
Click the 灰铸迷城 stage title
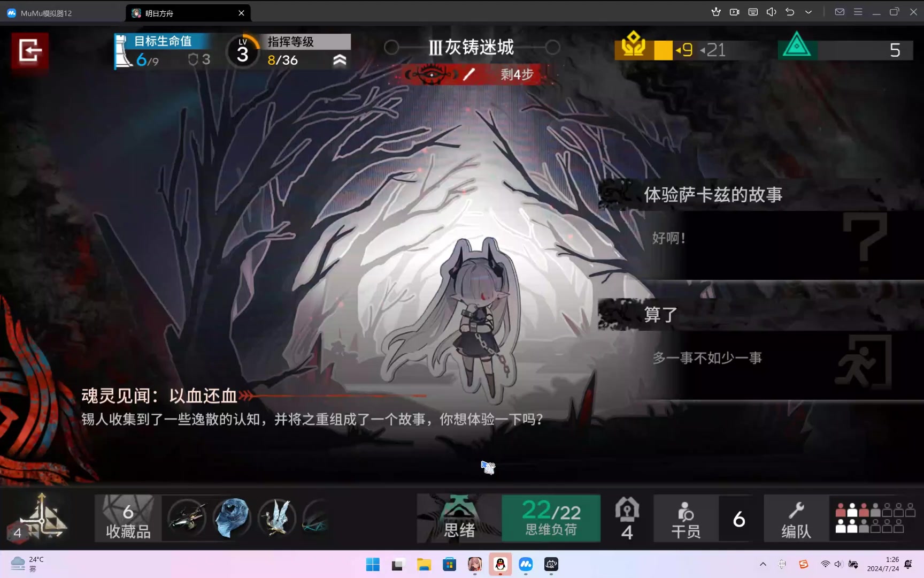point(472,47)
